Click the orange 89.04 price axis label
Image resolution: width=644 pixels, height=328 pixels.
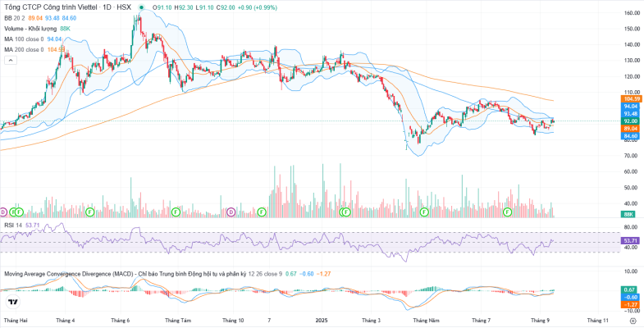(630, 129)
